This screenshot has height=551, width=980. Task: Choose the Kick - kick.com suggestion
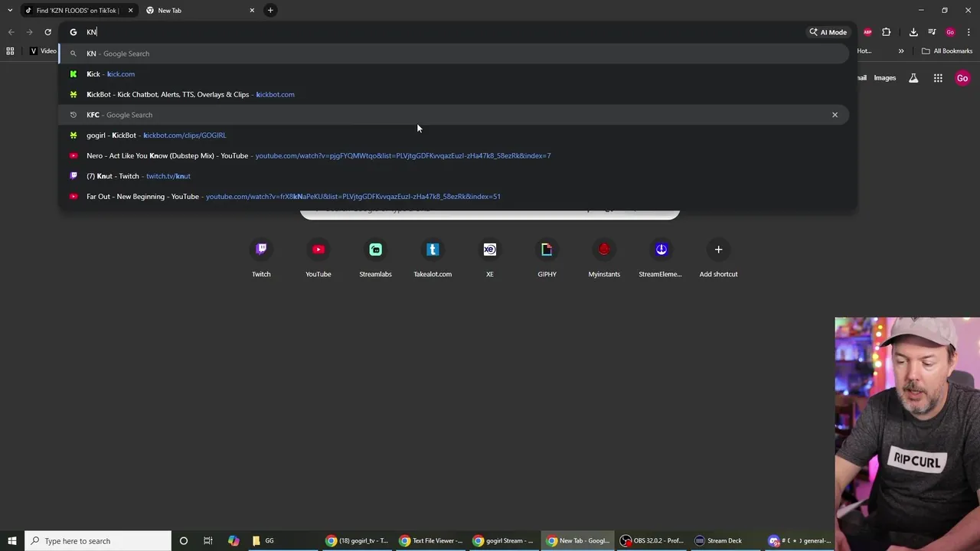click(x=456, y=74)
